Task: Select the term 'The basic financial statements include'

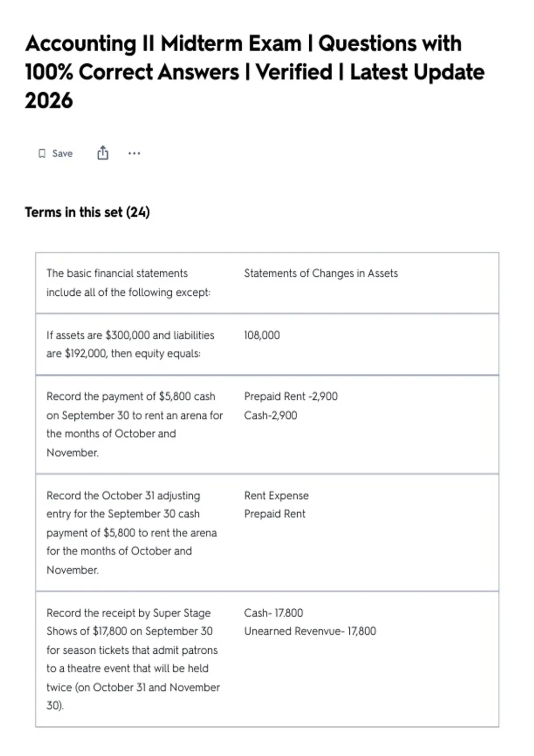Action: click(x=129, y=283)
